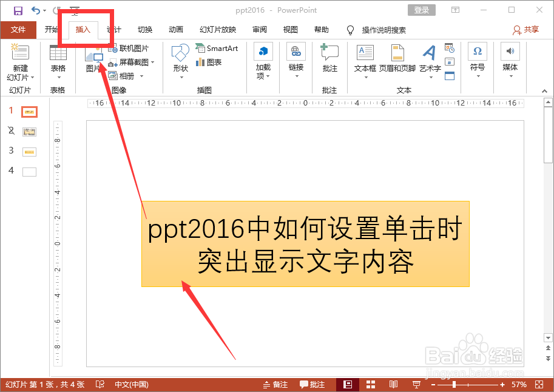Select slide 3 thumbnail

point(29,152)
